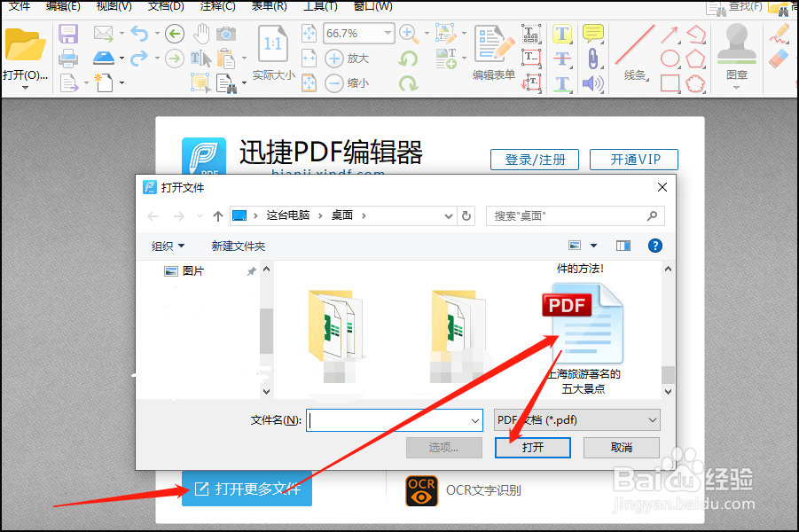The height and width of the screenshot is (532, 799).
Task: Open the 视图(V) menu
Action: point(114,6)
